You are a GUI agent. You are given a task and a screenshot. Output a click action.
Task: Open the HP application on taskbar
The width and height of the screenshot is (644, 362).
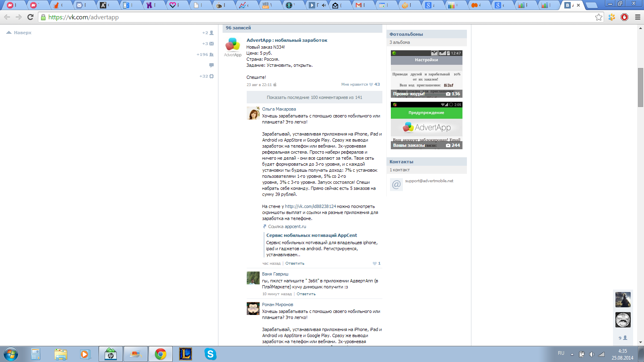click(110, 354)
